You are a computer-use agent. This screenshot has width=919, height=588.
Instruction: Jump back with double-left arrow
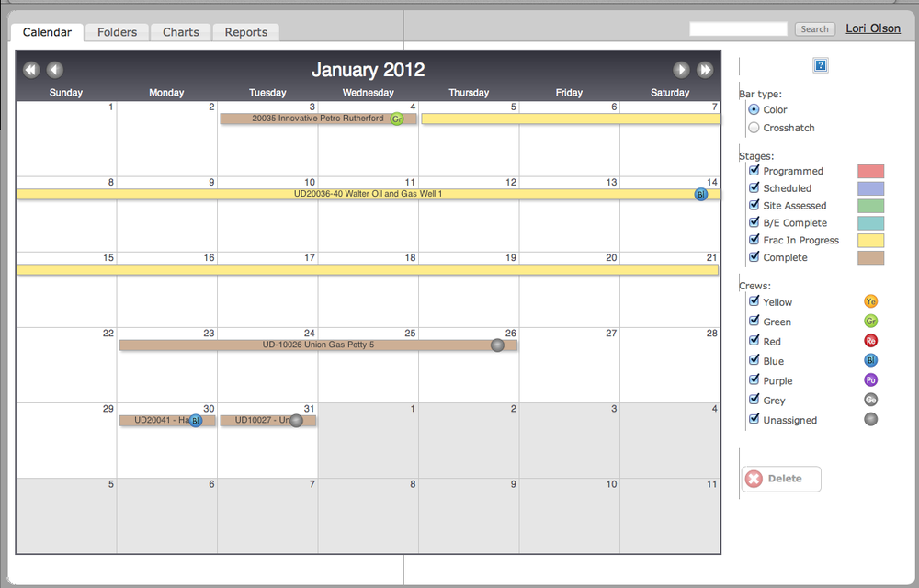click(x=31, y=70)
